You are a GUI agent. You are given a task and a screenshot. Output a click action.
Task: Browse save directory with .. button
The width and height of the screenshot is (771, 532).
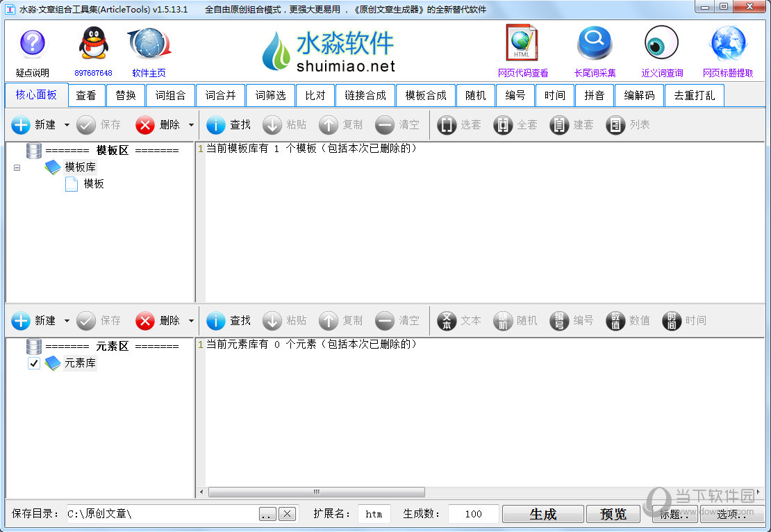point(267,515)
